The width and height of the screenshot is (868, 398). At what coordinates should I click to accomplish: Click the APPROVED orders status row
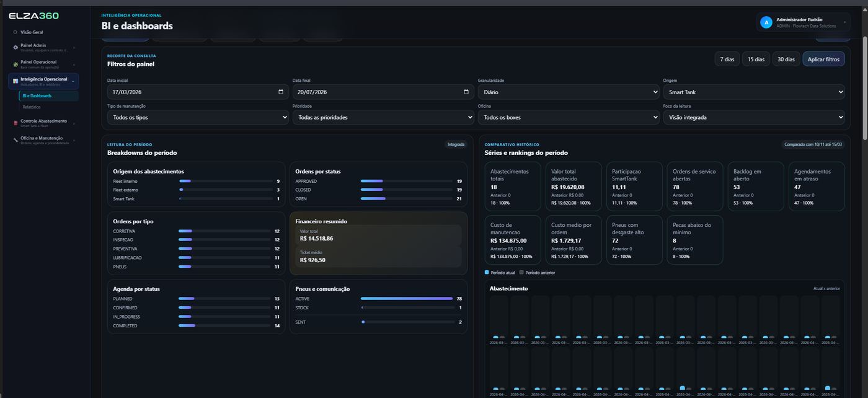tap(378, 181)
